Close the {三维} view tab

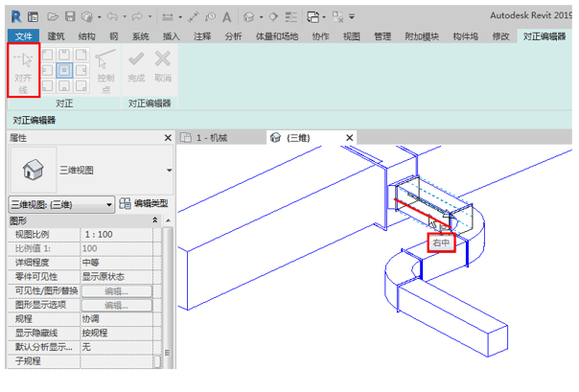click(349, 138)
